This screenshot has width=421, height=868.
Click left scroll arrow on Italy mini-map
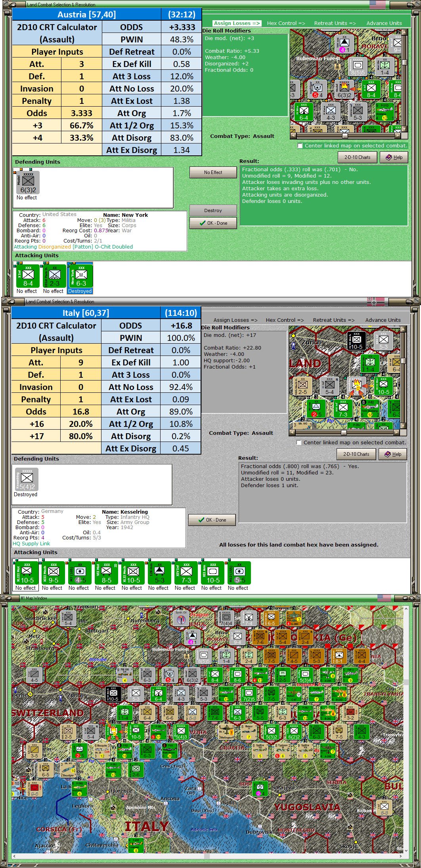(292, 432)
